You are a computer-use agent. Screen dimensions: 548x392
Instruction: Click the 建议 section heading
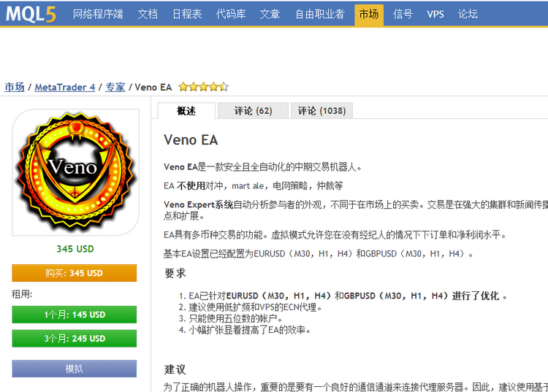point(175,369)
